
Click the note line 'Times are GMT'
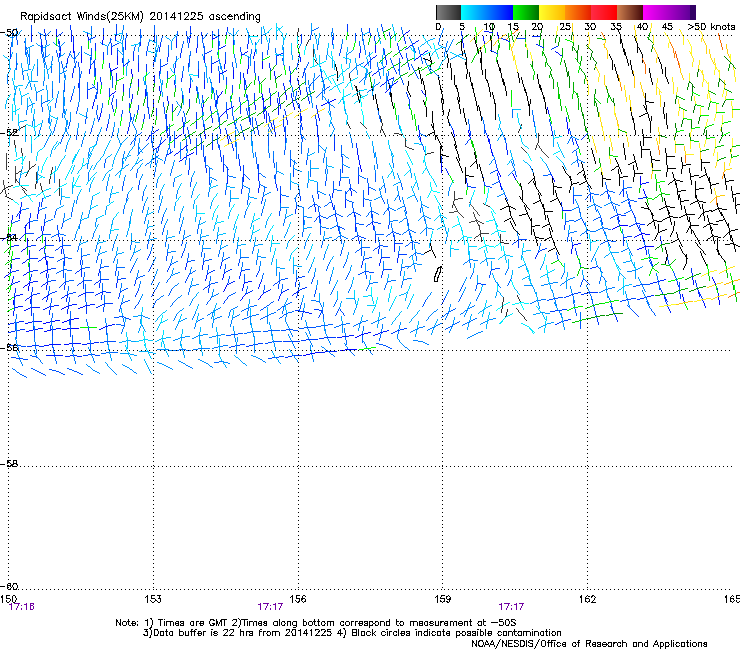click(193, 623)
